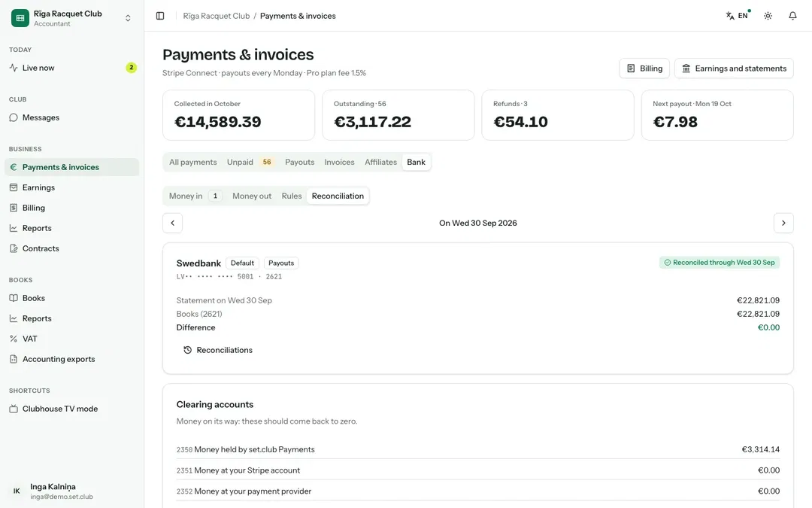Go to previous date with left chevron
This screenshot has height=508, width=812.
(x=172, y=223)
